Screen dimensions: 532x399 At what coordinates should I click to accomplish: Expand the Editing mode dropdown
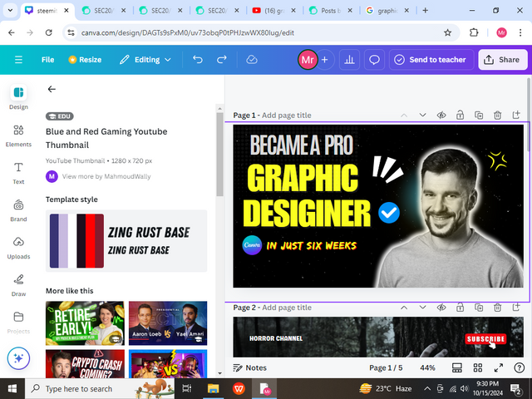pyautogui.click(x=145, y=60)
